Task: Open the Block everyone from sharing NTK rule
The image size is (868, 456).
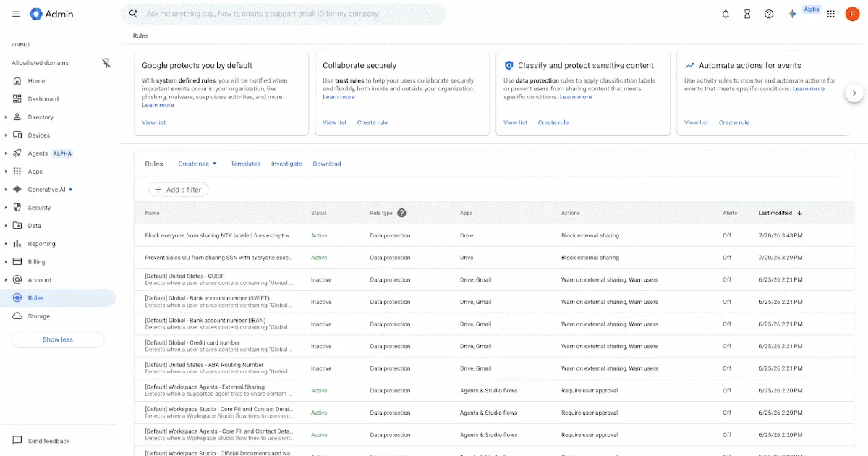Action: click(219, 235)
